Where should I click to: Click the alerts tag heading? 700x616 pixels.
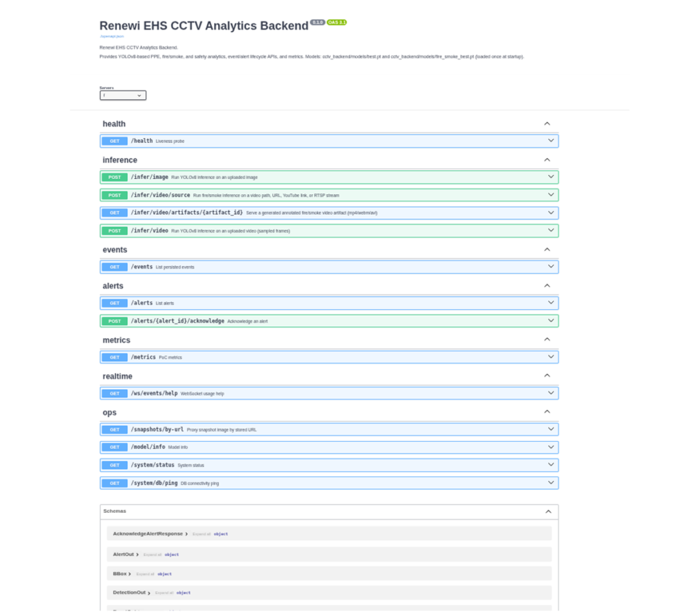(113, 286)
